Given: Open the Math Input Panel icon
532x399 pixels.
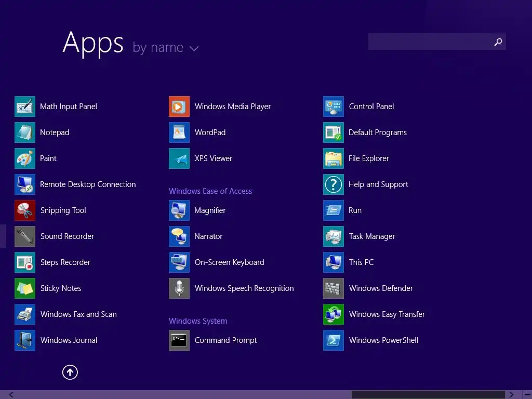Looking at the screenshot, I should 25,107.
